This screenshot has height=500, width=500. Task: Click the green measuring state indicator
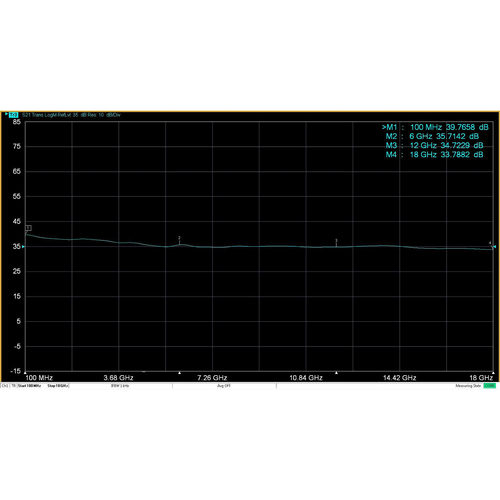pos(490,386)
